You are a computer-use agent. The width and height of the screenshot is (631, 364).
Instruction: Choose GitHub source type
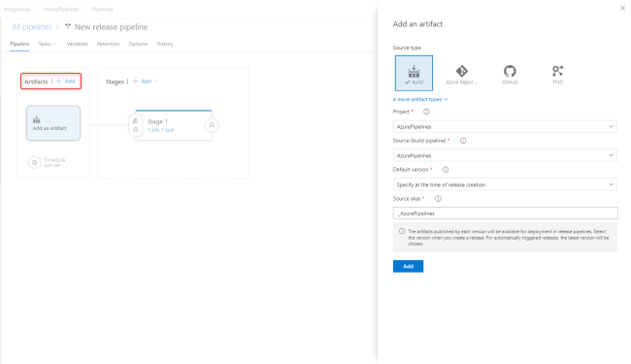click(510, 75)
